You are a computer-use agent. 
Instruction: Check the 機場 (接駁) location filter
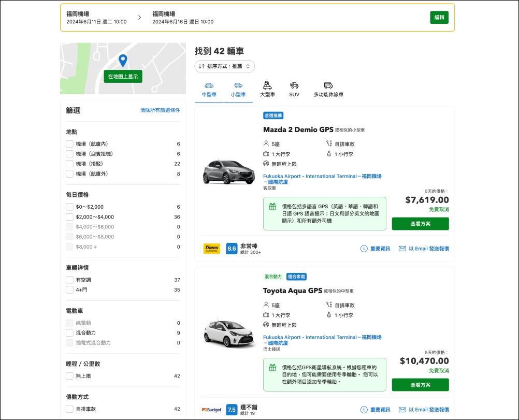point(69,164)
